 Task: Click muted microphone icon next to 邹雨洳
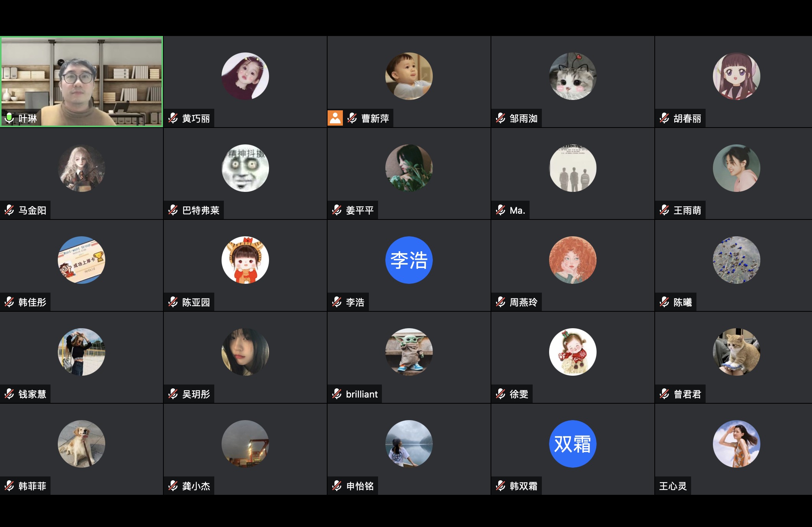[x=501, y=118]
